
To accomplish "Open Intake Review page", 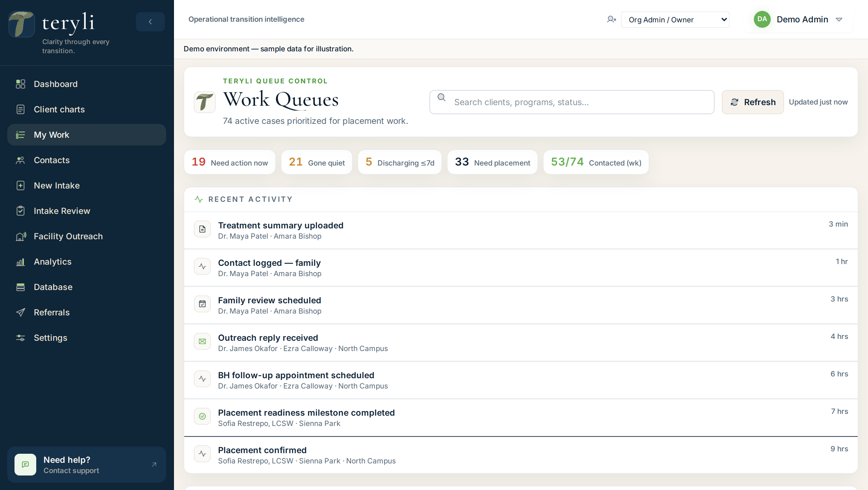I will pyautogui.click(x=87, y=211).
